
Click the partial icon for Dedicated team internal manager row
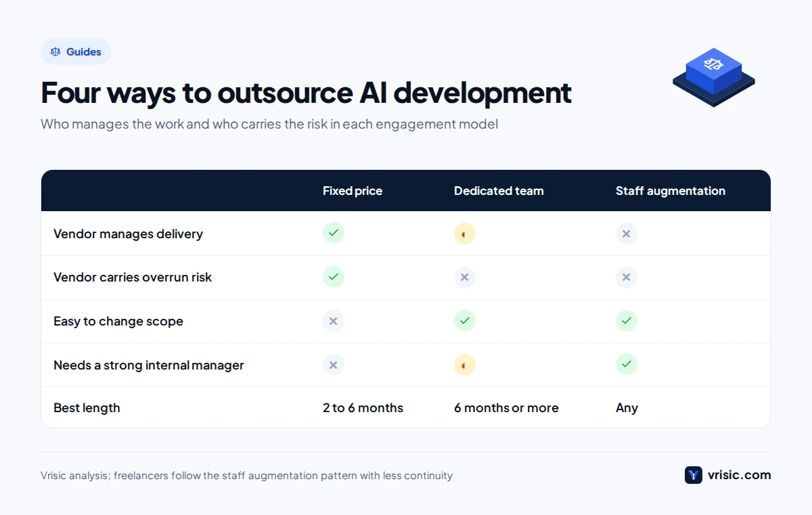[464, 365]
